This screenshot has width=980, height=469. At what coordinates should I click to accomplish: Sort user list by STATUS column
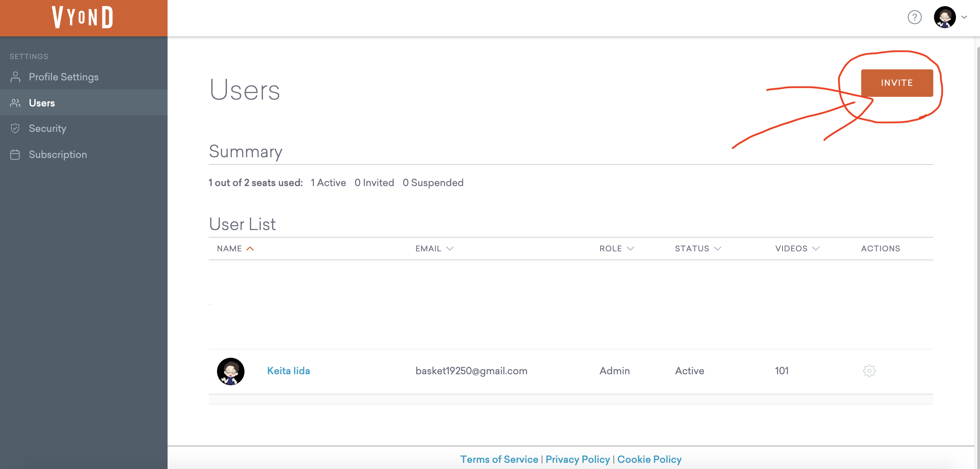(x=698, y=248)
